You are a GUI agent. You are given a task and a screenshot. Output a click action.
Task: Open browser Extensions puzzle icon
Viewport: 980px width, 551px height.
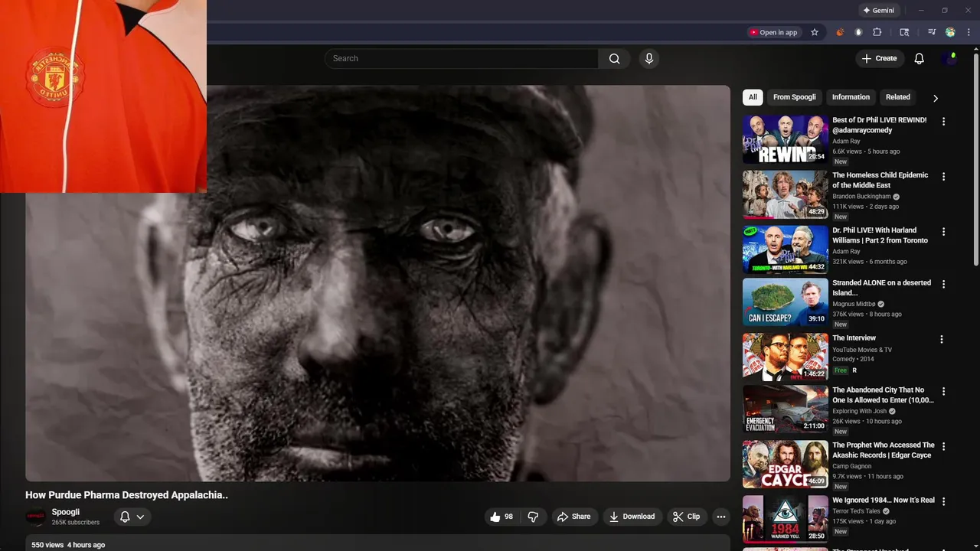pyautogui.click(x=877, y=32)
